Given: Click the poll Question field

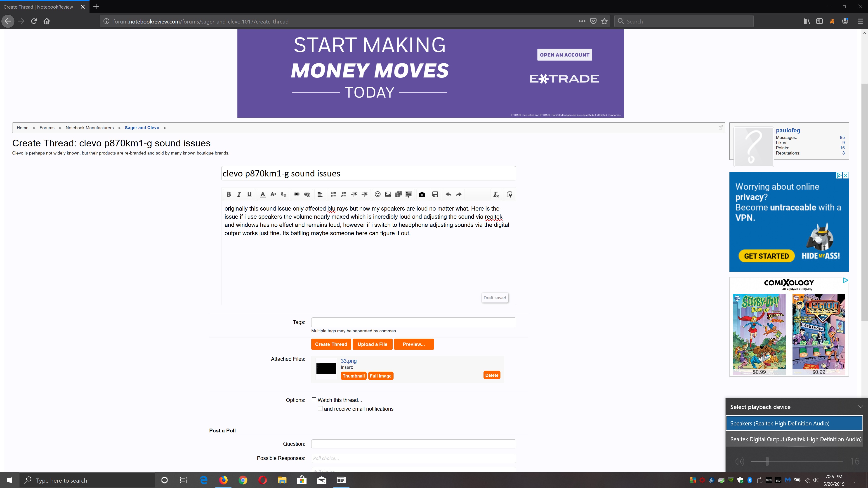Looking at the screenshot, I should pos(413,444).
